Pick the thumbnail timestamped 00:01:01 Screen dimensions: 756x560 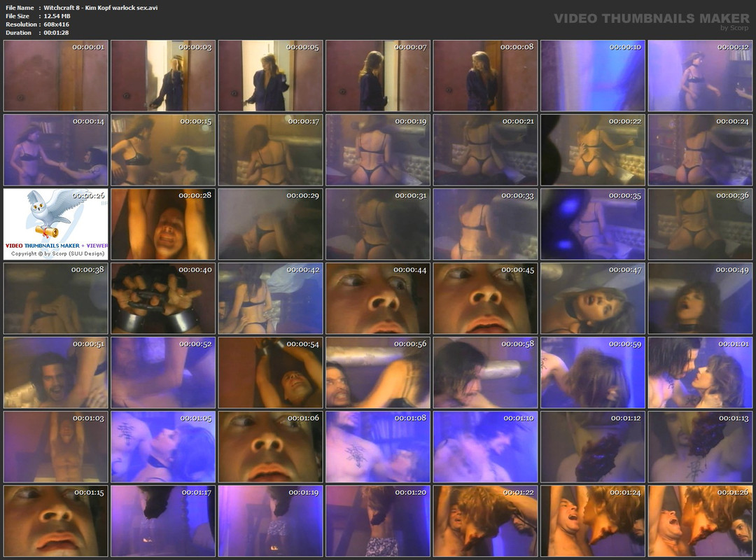pyautogui.click(x=700, y=373)
